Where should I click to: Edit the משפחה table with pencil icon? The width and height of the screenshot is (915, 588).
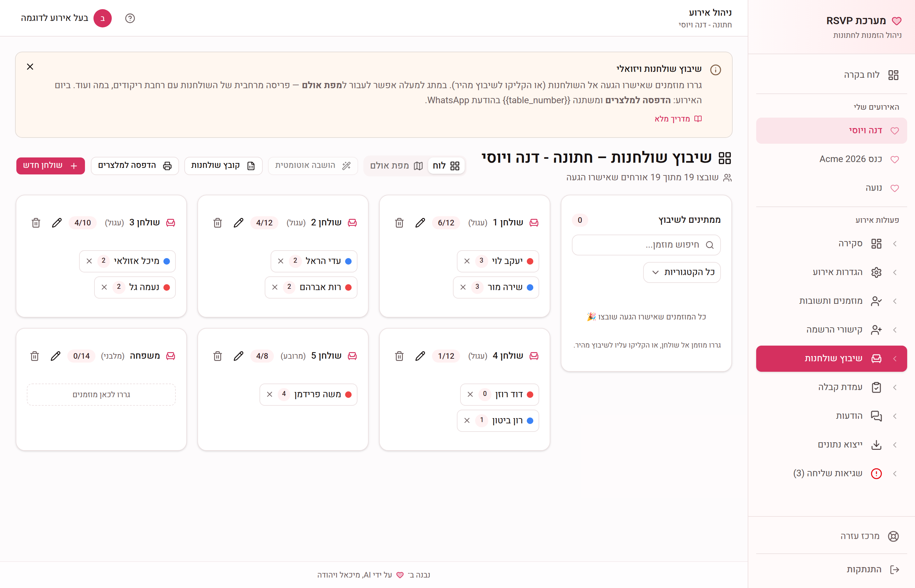(x=55, y=356)
